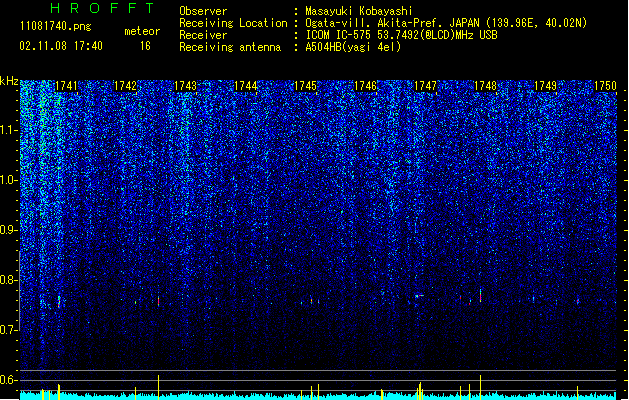
Task: Click the kHz axis unit label
Action: pyautogui.click(x=9, y=81)
